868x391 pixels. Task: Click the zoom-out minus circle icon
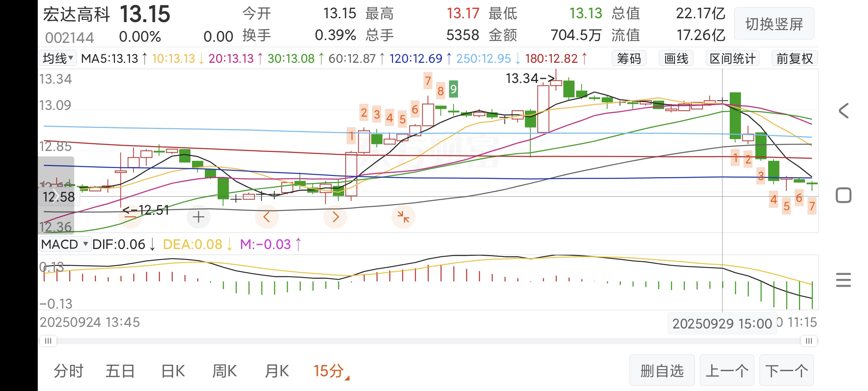[130, 217]
